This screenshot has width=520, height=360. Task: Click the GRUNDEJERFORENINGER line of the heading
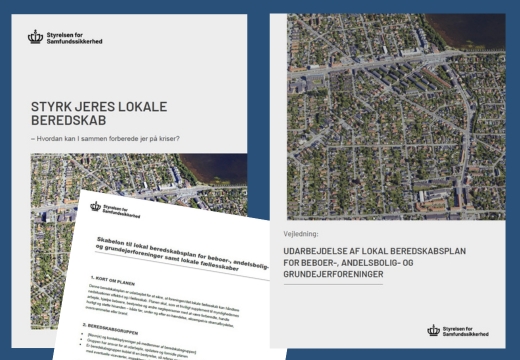[333, 274]
